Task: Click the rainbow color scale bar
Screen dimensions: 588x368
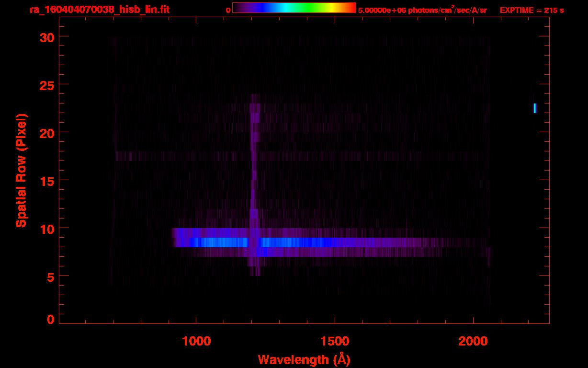Action: (x=294, y=8)
